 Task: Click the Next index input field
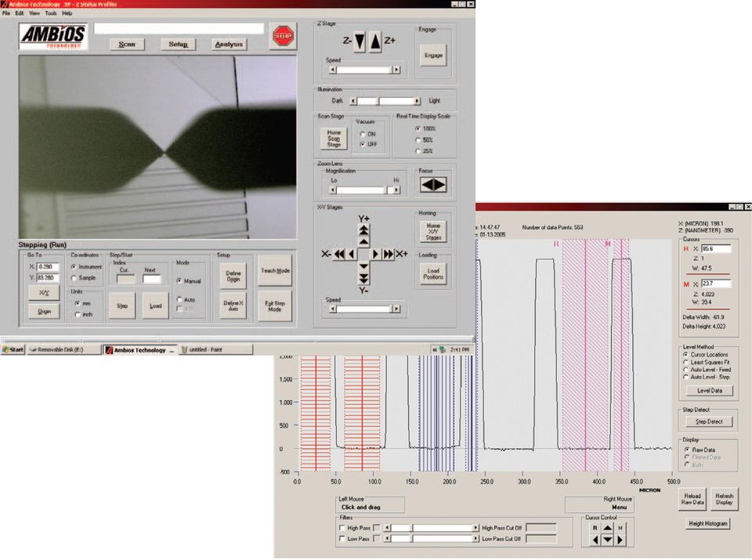point(151,279)
